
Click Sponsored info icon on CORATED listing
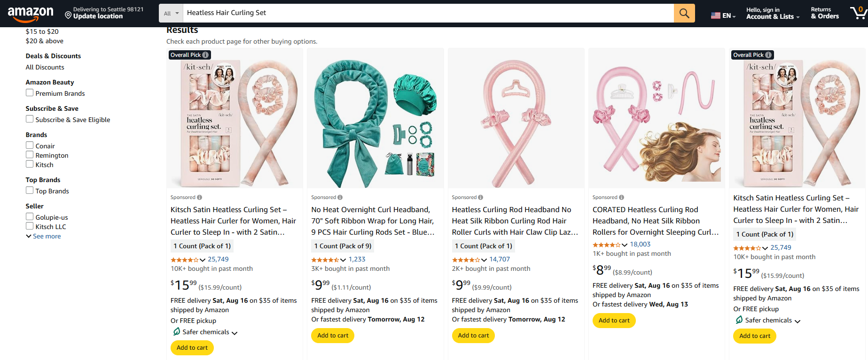pyautogui.click(x=622, y=198)
